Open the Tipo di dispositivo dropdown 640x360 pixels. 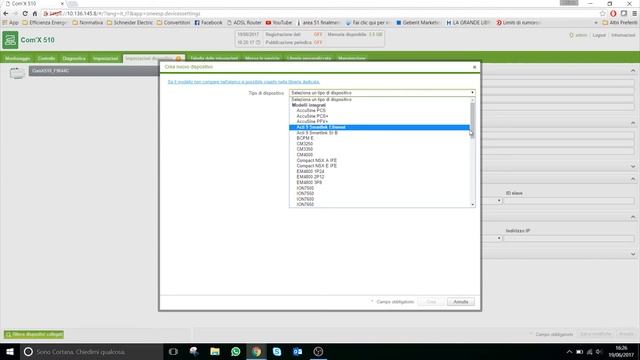[x=382, y=93]
